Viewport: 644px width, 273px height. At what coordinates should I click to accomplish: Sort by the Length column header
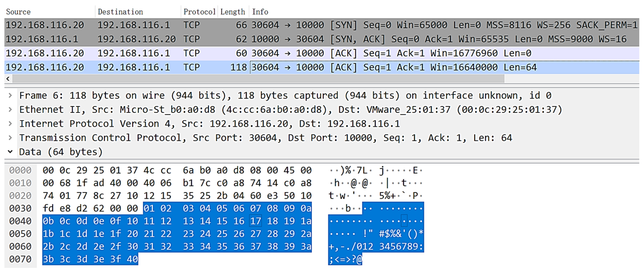click(x=233, y=12)
